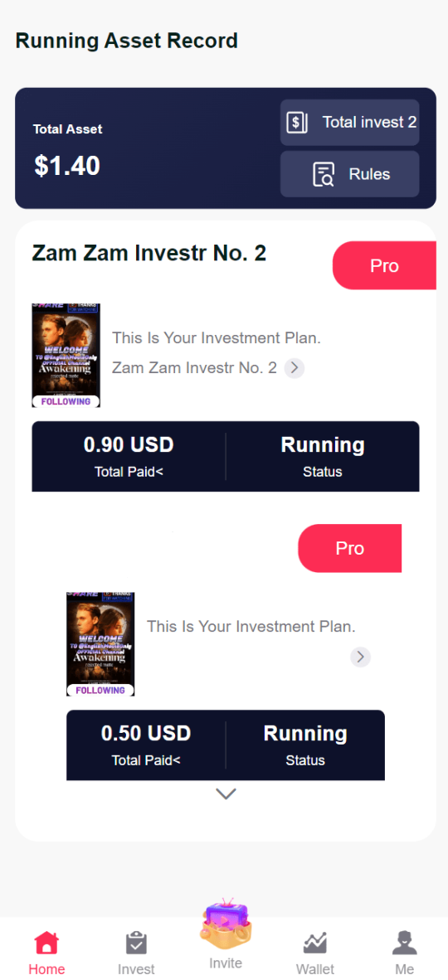Open the Me profile icon
This screenshot has height=980, width=448.
pyautogui.click(x=404, y=943)
